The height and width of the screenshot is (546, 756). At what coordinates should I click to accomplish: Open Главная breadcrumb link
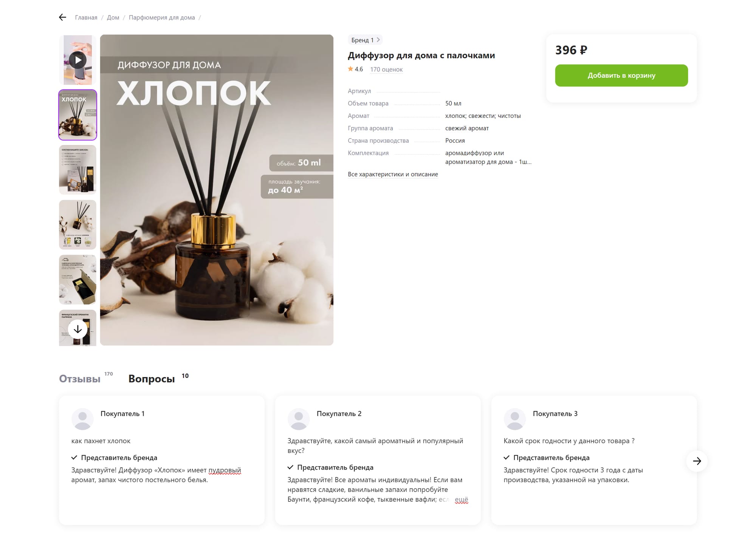pyautogui.click(x=86, y=17)
